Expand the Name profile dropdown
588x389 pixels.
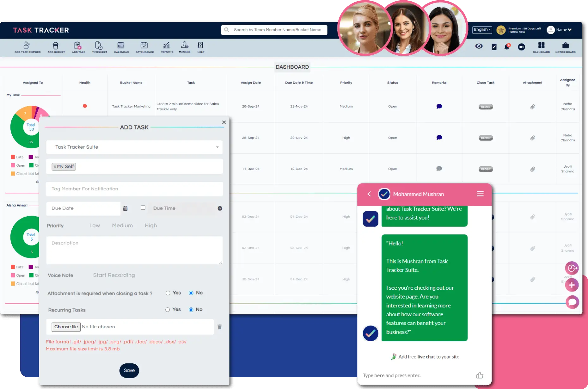[x=563, y=30]
